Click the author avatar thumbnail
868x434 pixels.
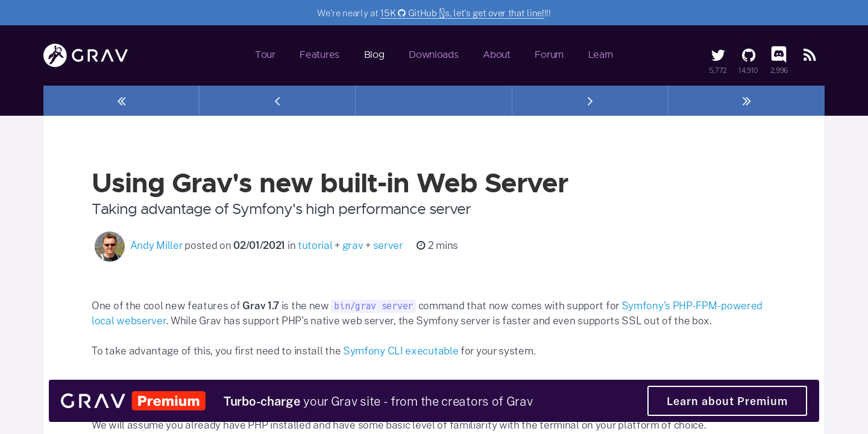[x=110, y=246]
